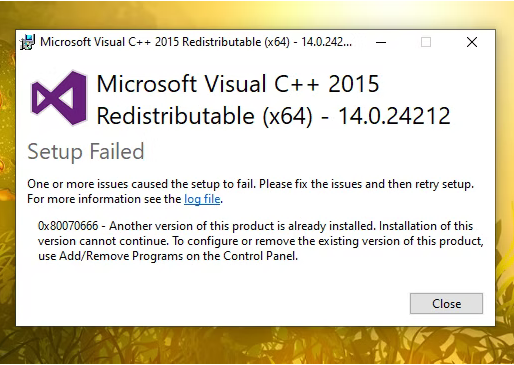
Task: Close the dialog with the X button
Action: (472, 42)
